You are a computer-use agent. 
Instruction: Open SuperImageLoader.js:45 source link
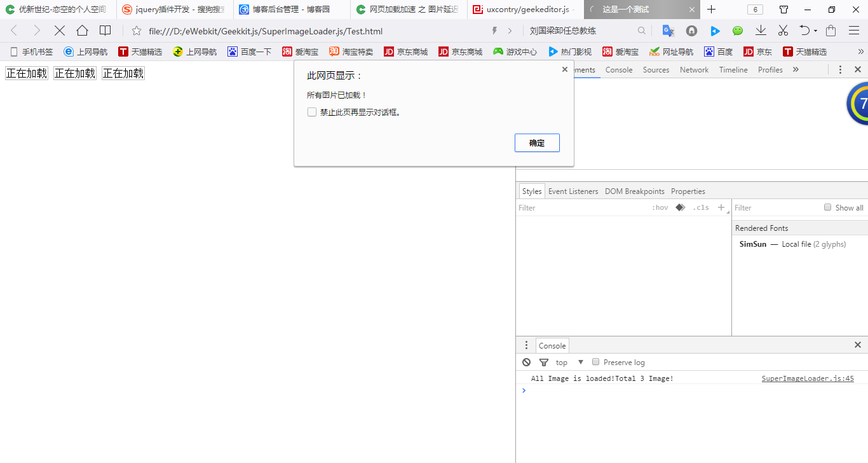click(808, 378)
